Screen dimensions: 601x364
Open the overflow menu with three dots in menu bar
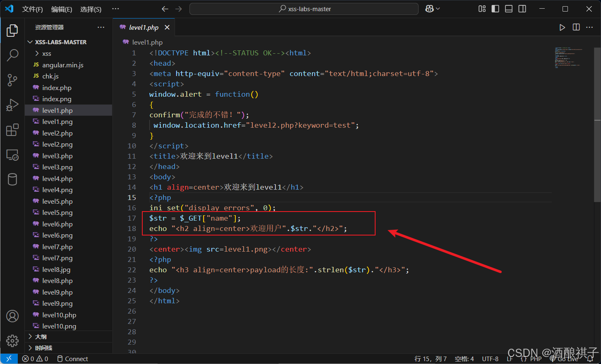pyautogui.click(x=115, y=9)
